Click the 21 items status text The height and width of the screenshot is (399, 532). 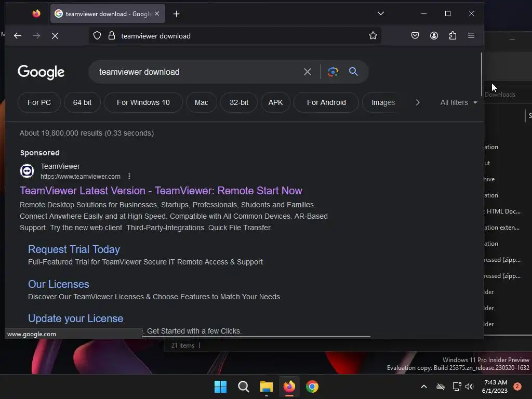pyautogui.click(x=182, y=345)
